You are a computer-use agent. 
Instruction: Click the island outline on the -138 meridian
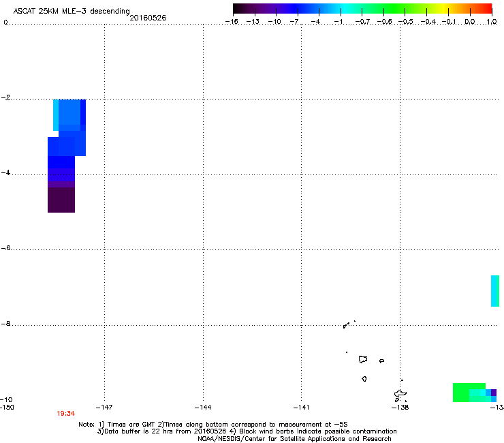400,395
